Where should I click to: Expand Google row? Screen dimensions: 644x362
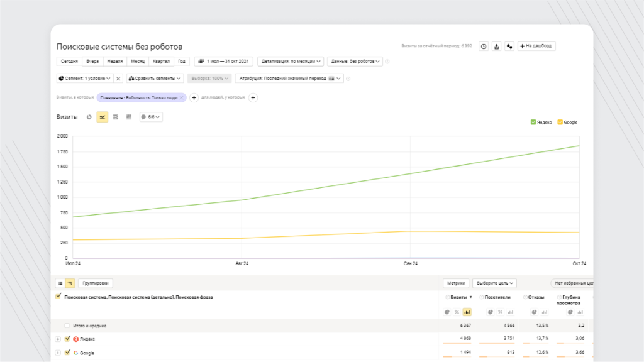pyautogui.click(x=58, y=353)
